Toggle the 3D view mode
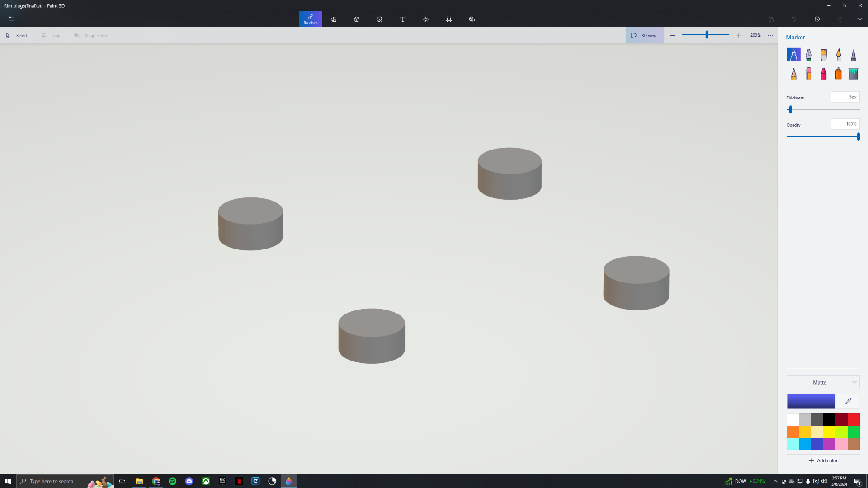Screen dimensions: 868x488 tap(644, 35)
